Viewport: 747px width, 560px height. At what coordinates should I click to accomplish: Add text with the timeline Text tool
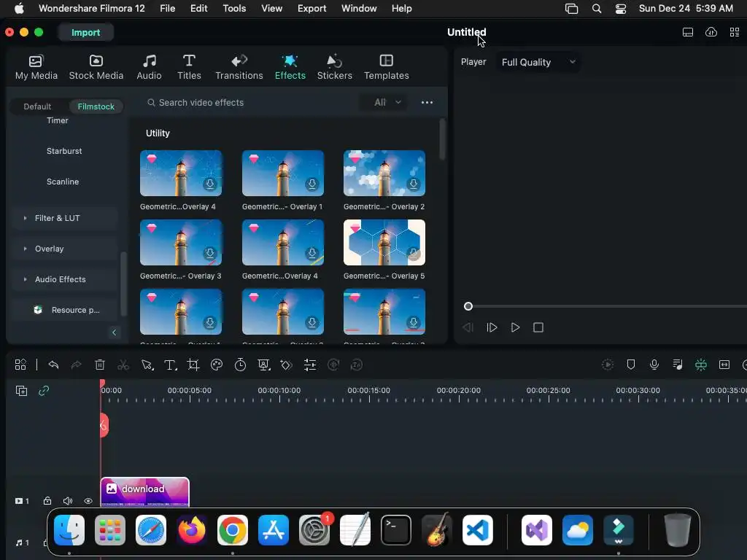170,365
